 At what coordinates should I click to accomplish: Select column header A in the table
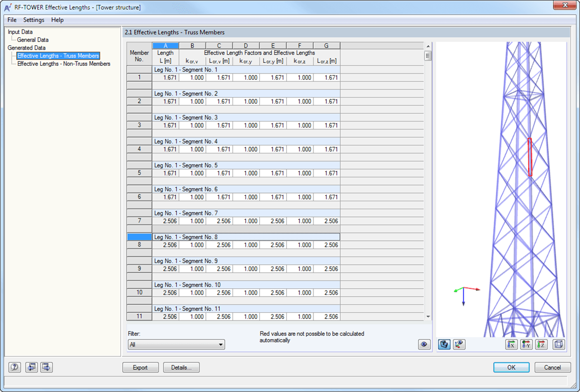tap(165, 45)
